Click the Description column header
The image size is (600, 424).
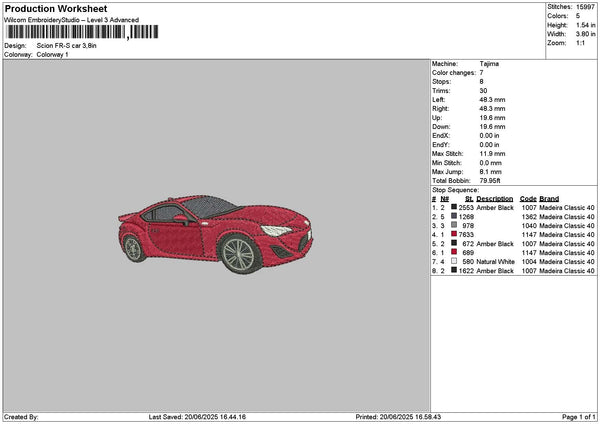tap(494, 199)
